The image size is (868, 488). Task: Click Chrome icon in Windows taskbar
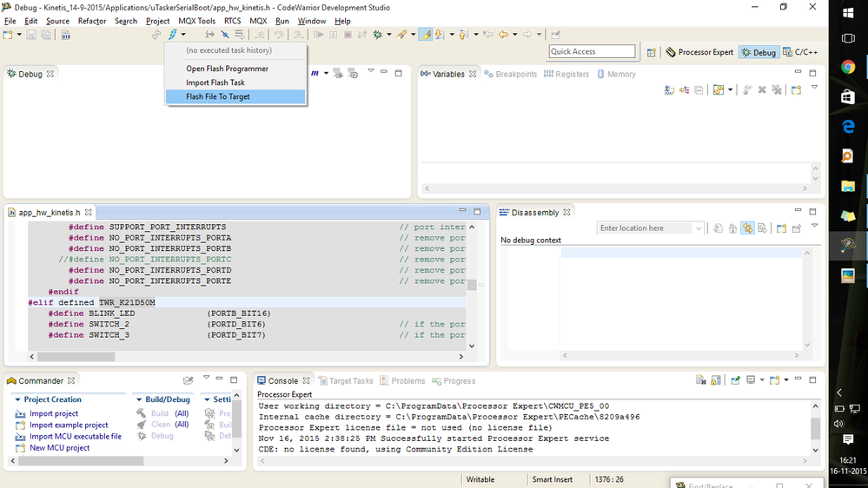(847, 67)
